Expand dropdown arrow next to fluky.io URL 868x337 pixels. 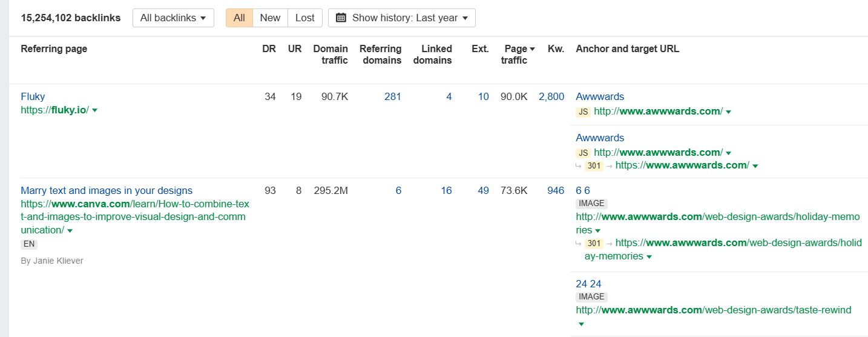coord(95,110)
